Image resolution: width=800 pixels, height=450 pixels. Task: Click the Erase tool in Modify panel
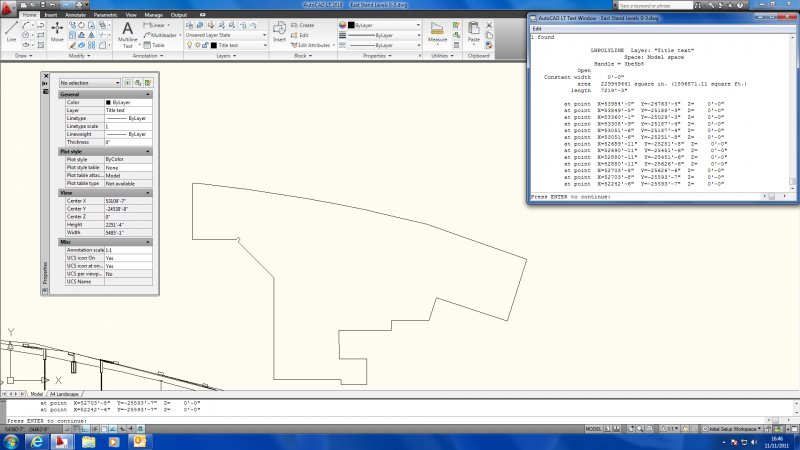(x=72, y=45)
